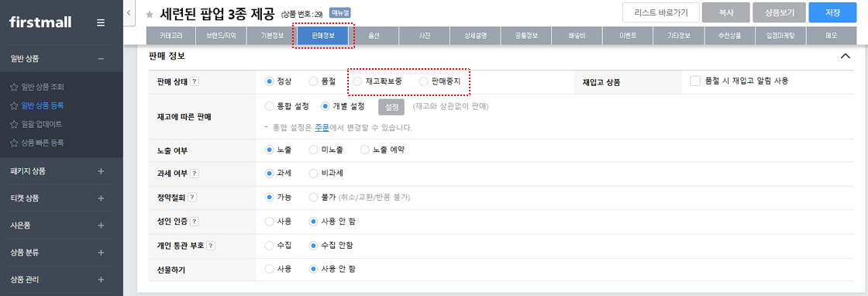Open 일괄 업데이트 in sidebar
The height and width of the screenshot is (296, 868).
[42, 124]
